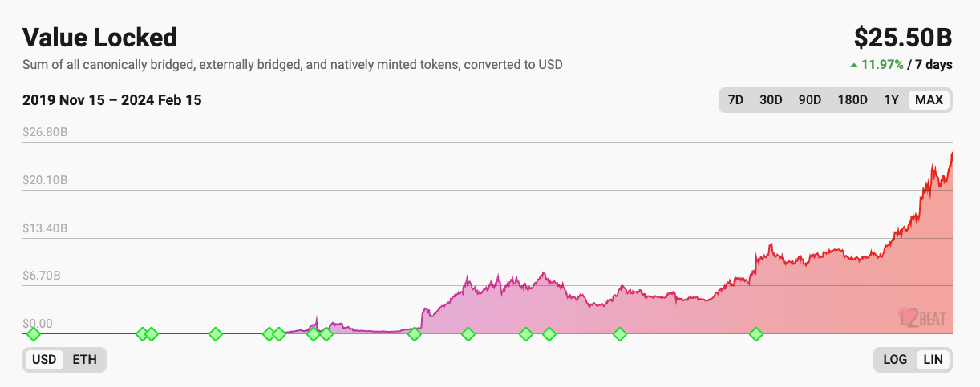Switch currency to USD

click(44, 359)
